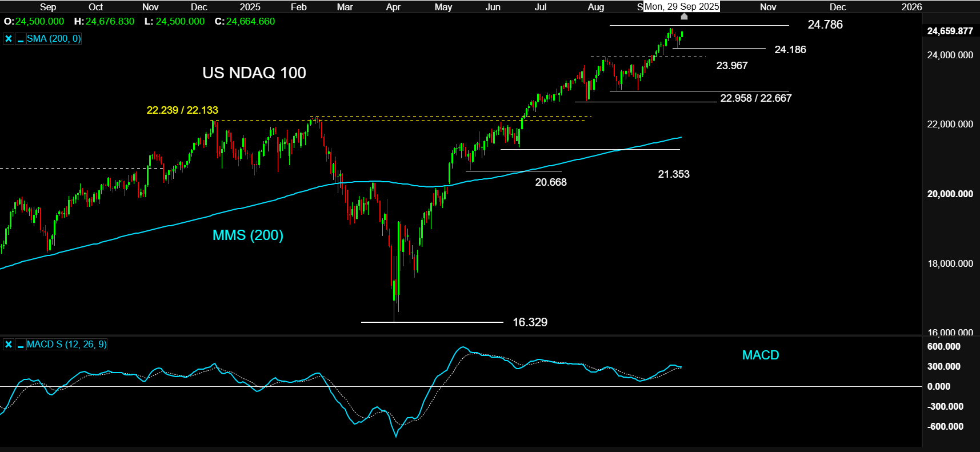Remove the MACD S (12, 26, 9) indicator with its X icon
Viewport: 980px width, 452px height.
coord(9,345)
